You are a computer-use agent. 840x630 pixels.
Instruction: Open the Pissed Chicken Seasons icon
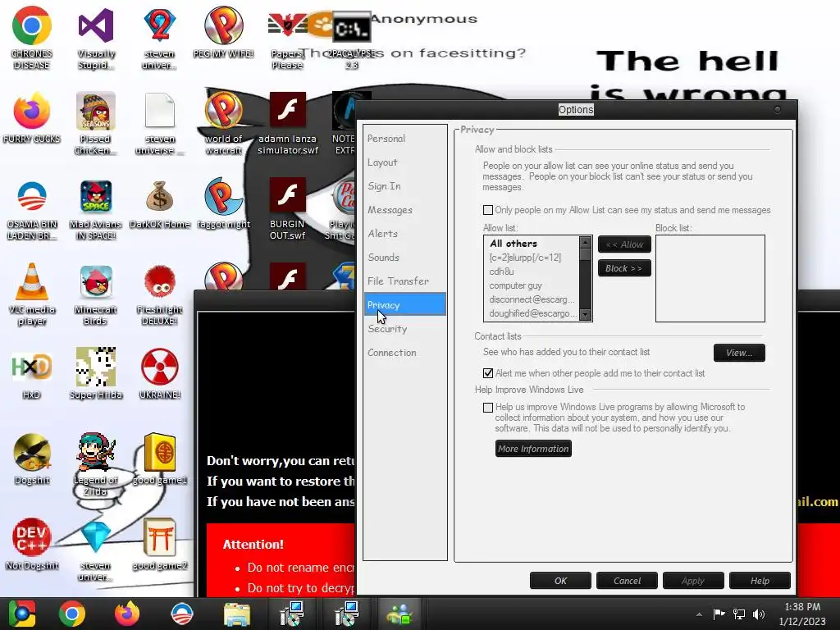coord(96,123)
